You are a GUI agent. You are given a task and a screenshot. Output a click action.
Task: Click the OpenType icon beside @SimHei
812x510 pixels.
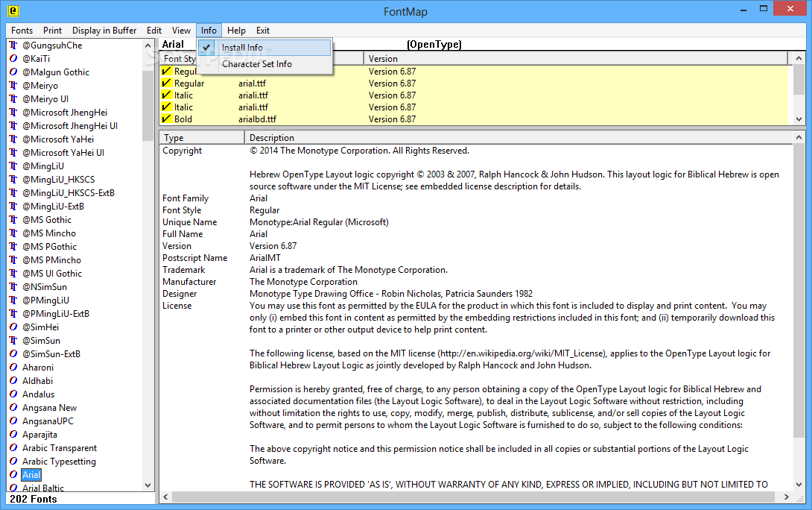(13, 327)
